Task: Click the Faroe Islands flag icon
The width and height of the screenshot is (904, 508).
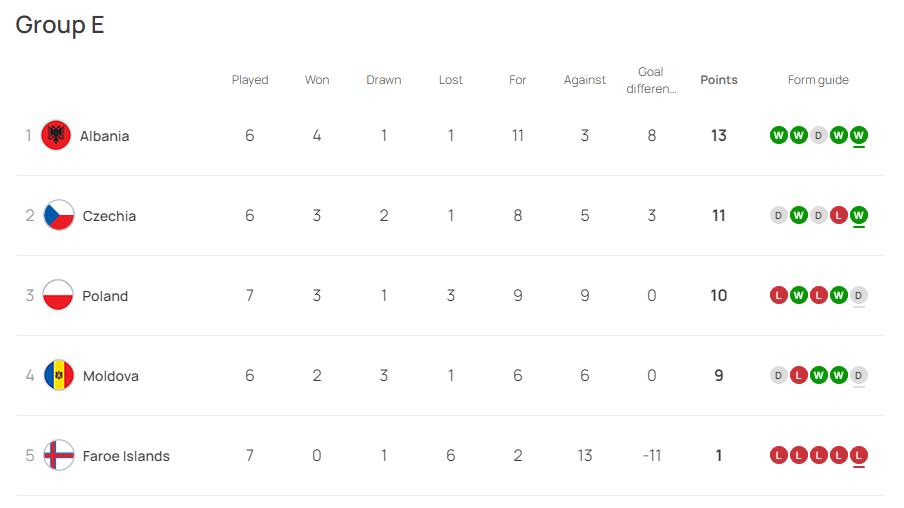Action: pyautogui.click(x=59, y=456)
